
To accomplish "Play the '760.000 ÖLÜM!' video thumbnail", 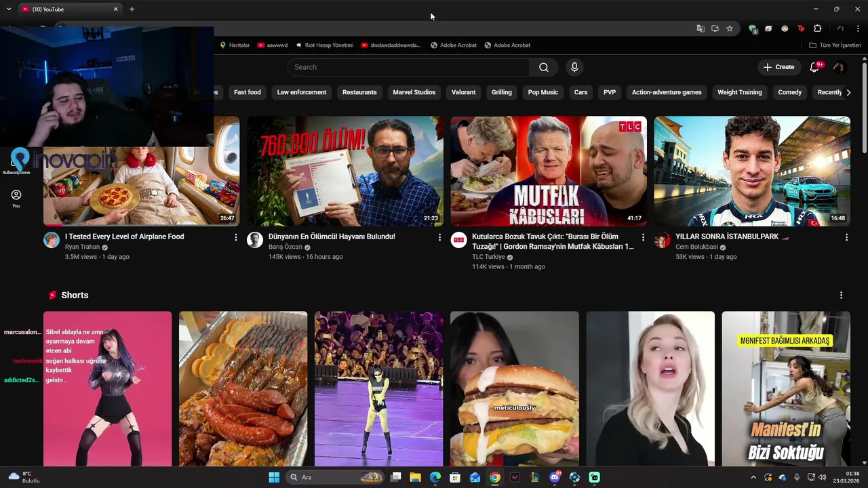I will click(345, 171).
